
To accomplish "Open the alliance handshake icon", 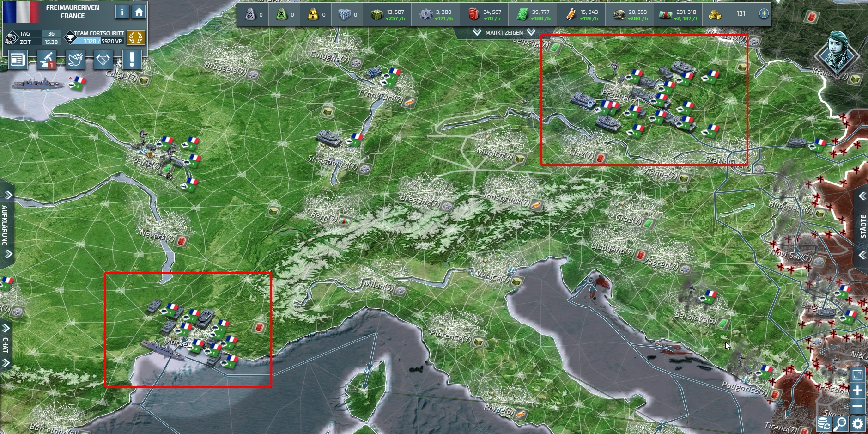I will [103, 60].
